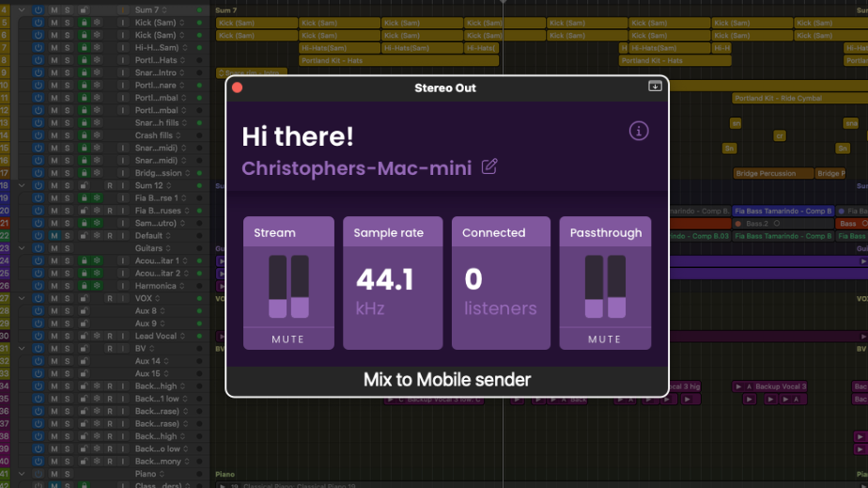Mute the Sum 7 track
Viewport: 868px width, 488px height.
(54, 10)
